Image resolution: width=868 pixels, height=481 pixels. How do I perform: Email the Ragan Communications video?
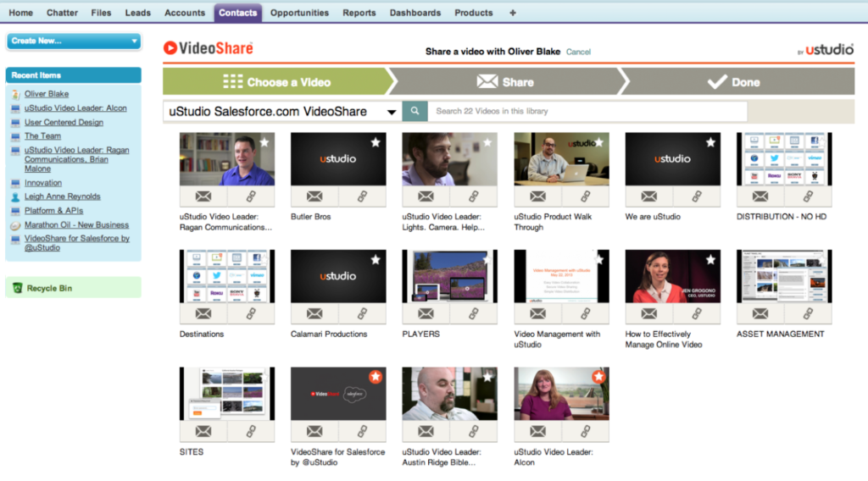tap(203, 196)
